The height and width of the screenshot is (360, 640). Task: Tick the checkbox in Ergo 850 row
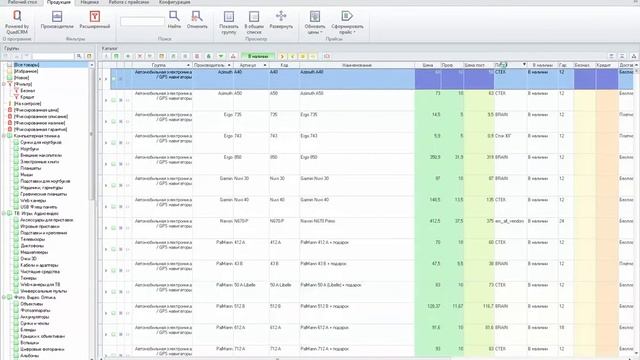click(114, 164)
